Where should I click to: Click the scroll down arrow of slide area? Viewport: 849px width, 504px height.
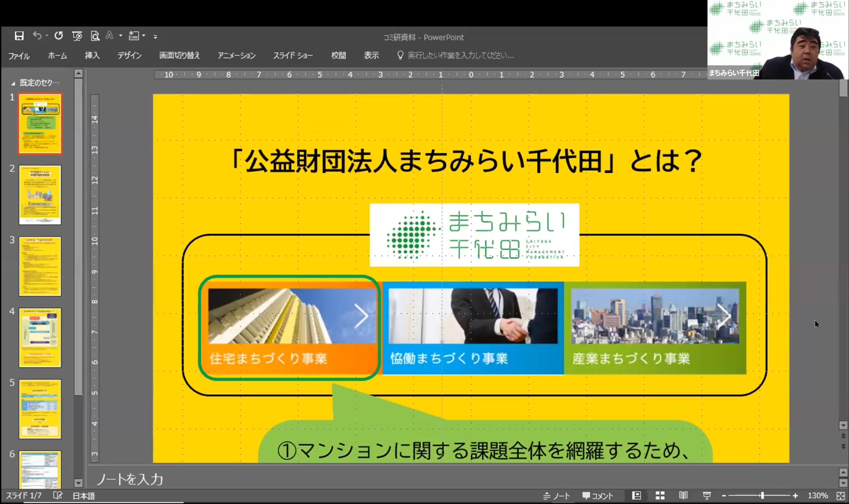(x=843, y=425)
